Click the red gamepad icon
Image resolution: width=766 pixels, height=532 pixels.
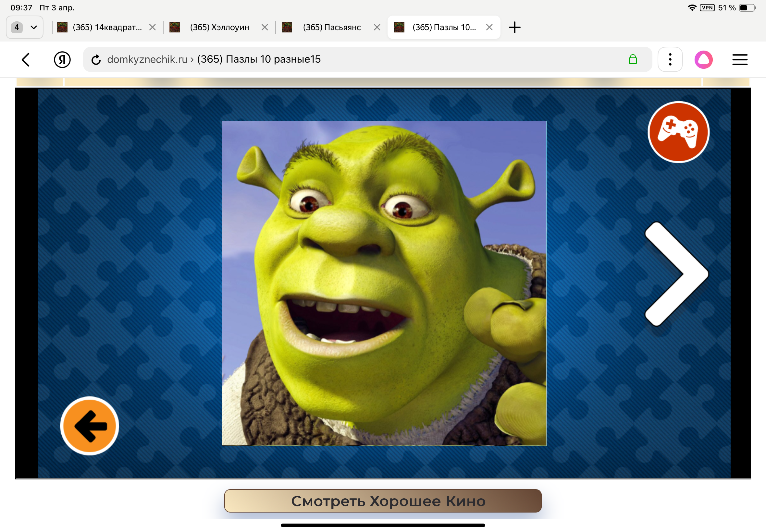click(x=678, y=132)
